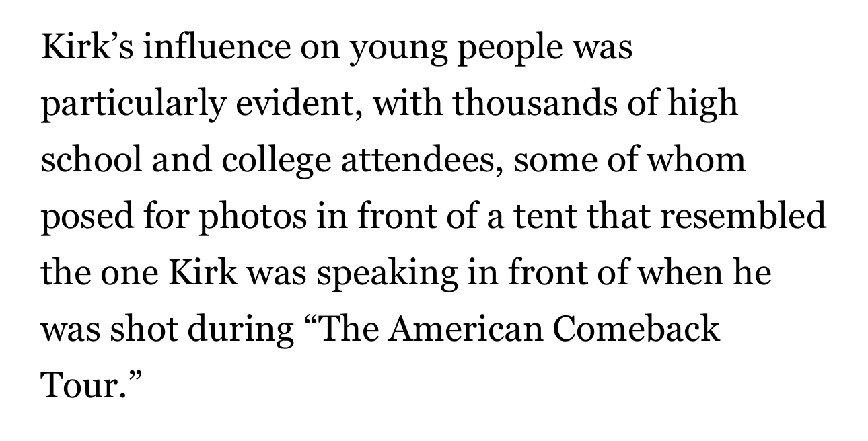Click the word "resembled"
868x441 pixels.
(x=749, y=216)
